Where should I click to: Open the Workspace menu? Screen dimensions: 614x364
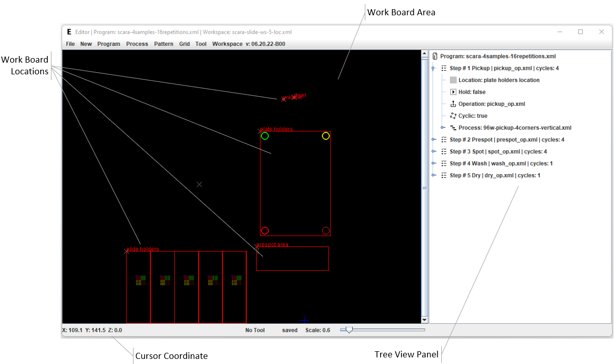tap(227, 44)
